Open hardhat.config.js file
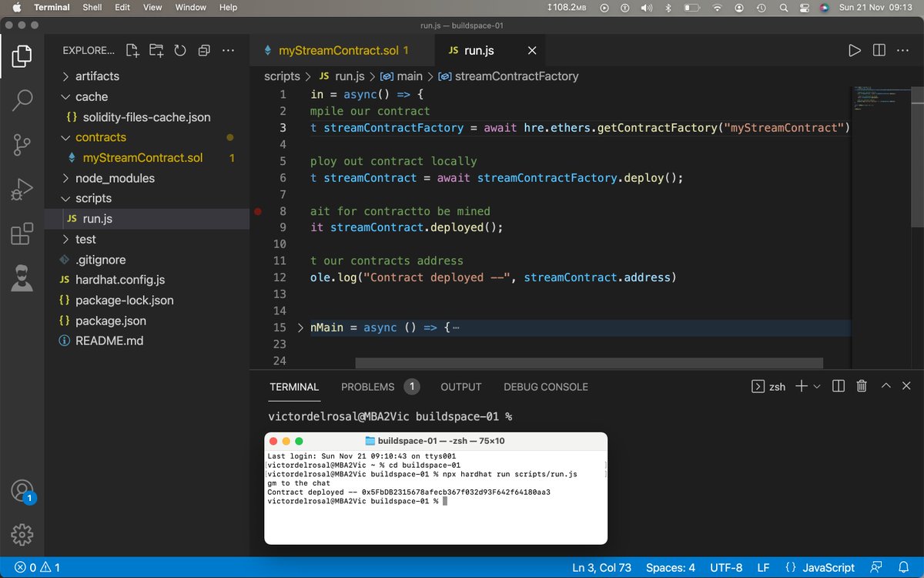Image resolution: width=924 pixels, height=578 pixels. point(119,280)
